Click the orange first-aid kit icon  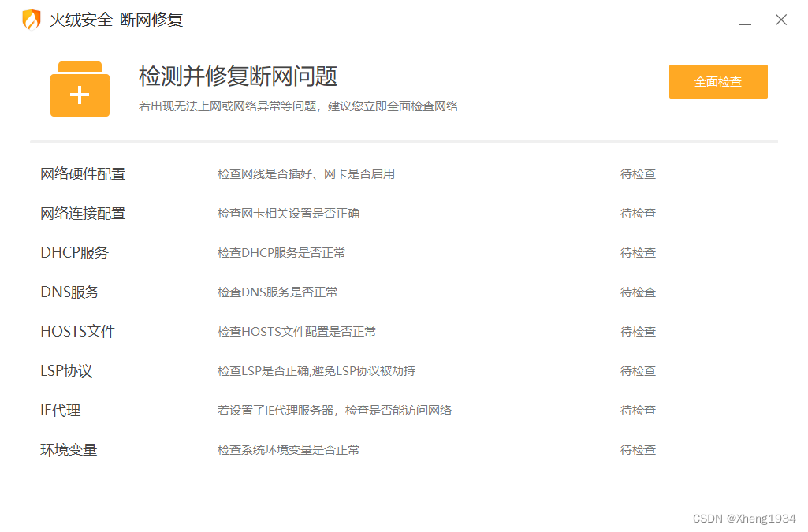[80, 89]
